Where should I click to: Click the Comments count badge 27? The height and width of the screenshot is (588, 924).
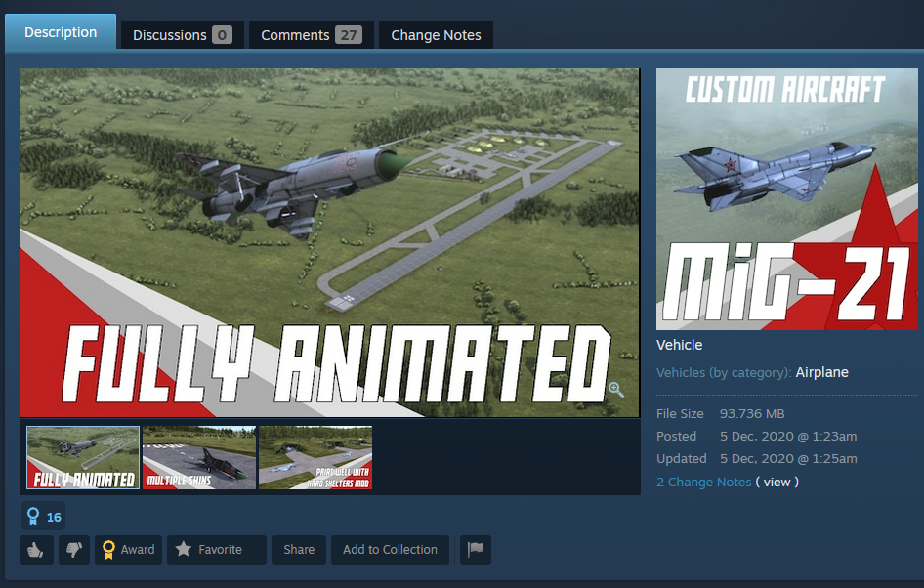coord(349,35)
